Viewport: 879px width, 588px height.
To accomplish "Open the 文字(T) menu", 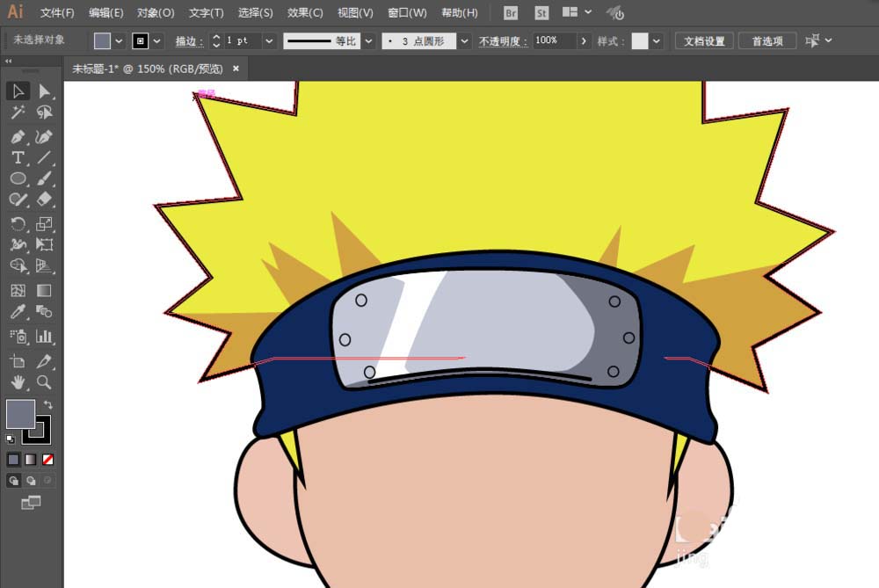I will point(206,12).
